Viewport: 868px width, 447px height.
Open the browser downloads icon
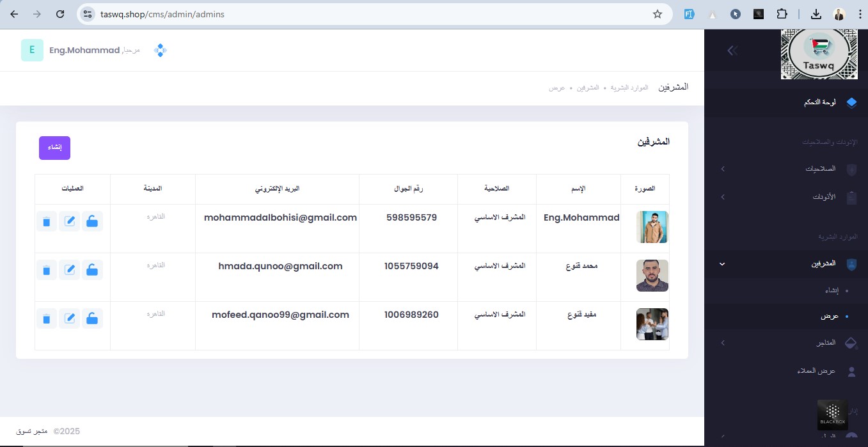pyautogui.click(x=816, y=14)
